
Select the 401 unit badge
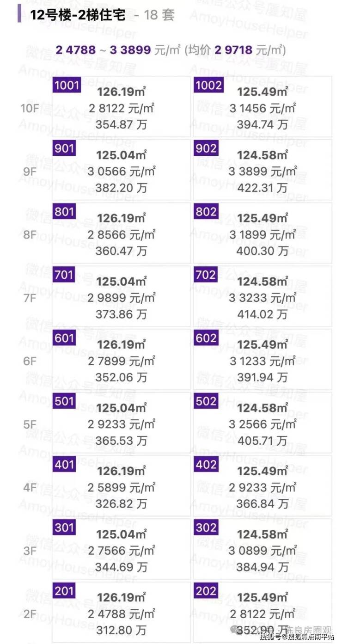click(x=64, y=464)
